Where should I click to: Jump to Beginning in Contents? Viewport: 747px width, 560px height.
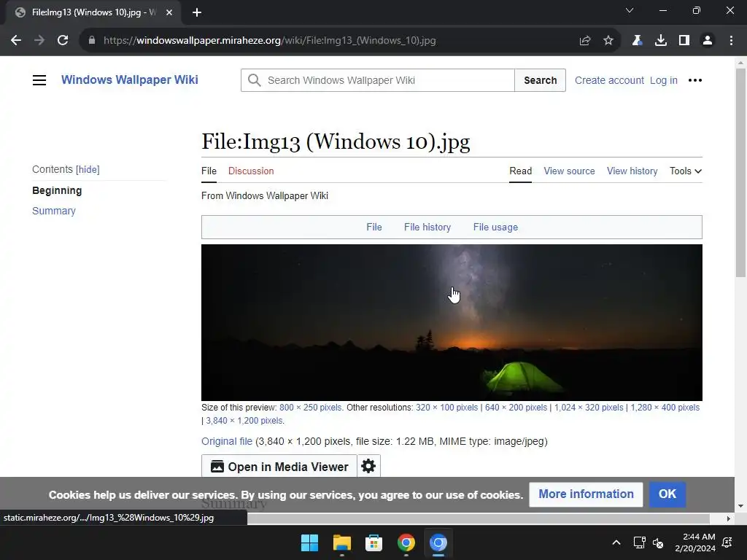click(57, 190)
